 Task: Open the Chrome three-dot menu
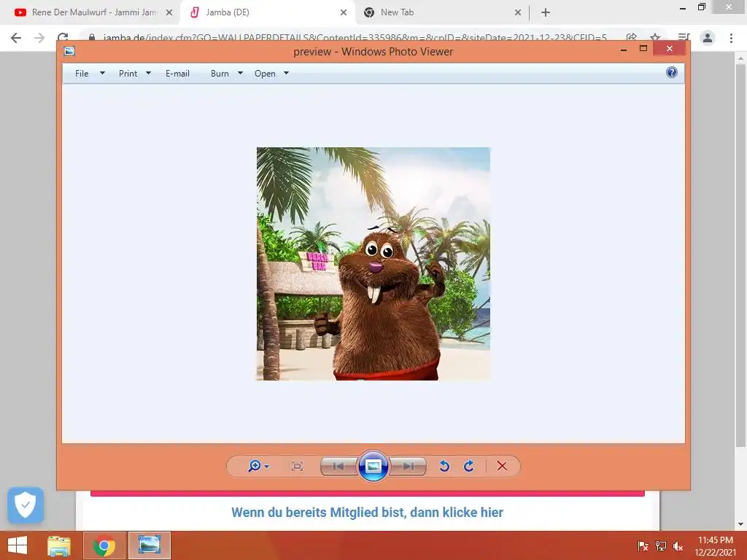click(731, 38)
